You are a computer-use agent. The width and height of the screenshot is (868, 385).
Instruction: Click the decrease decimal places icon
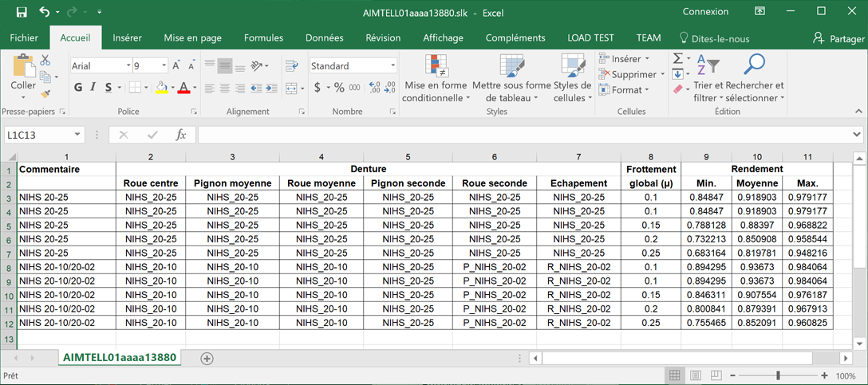(390, 88)
